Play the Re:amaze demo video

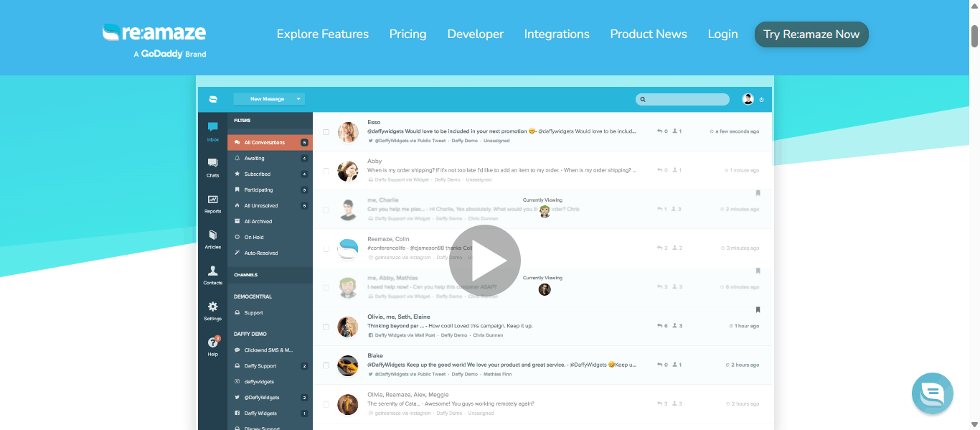coord(484,261)
